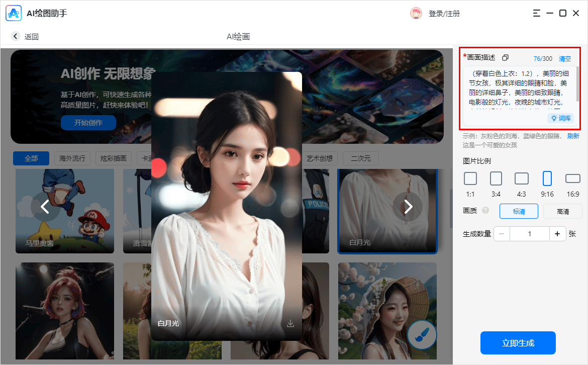The image size is (588, 365).
Task: Click the copy icon beside 画面描述
Action: coord(506,58)
